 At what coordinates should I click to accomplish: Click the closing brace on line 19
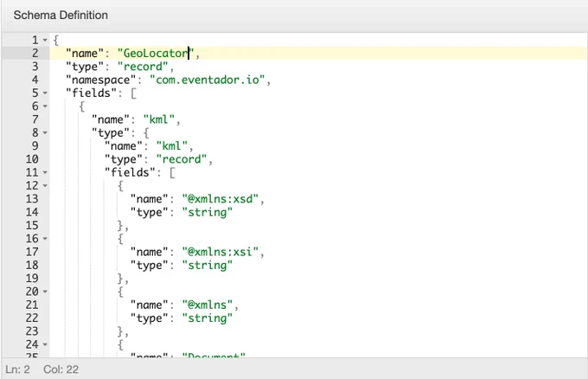(120, 278)
